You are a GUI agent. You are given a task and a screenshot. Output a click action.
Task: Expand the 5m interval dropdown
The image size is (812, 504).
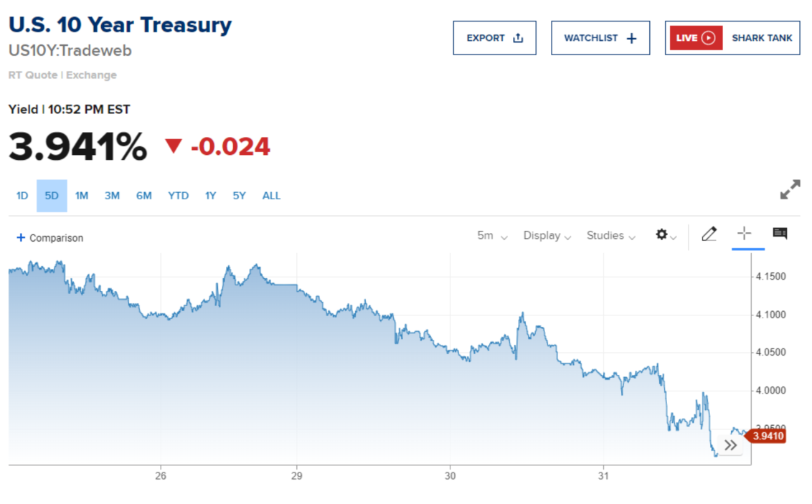coord(492,235)
